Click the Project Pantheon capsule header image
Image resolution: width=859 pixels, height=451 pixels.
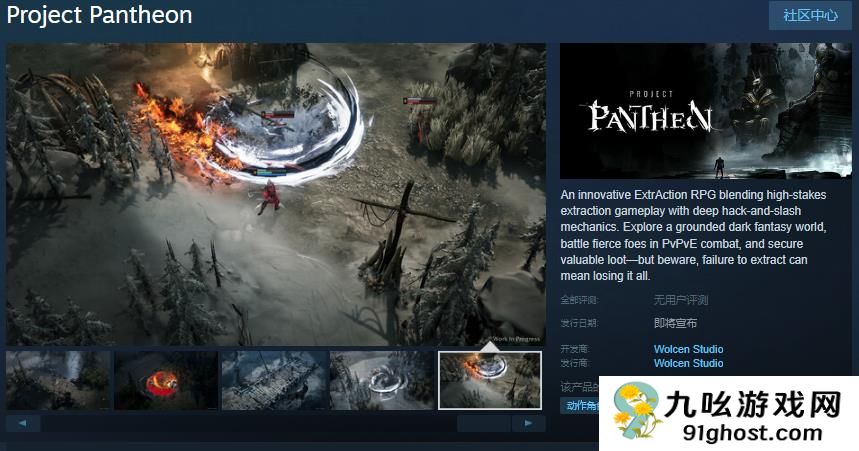click(706, 111)
